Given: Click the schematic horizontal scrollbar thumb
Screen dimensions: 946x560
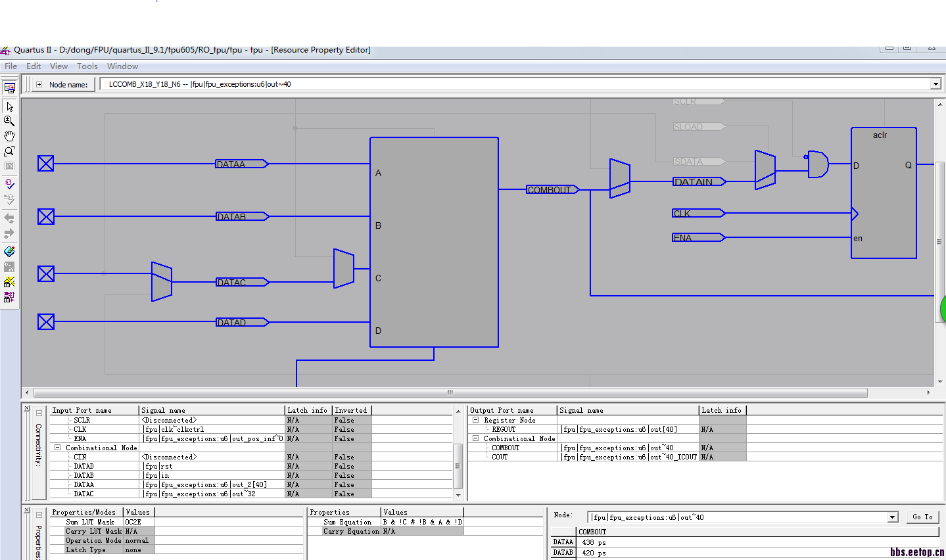Looking at the screenshot, I should (x=450, y=392).
